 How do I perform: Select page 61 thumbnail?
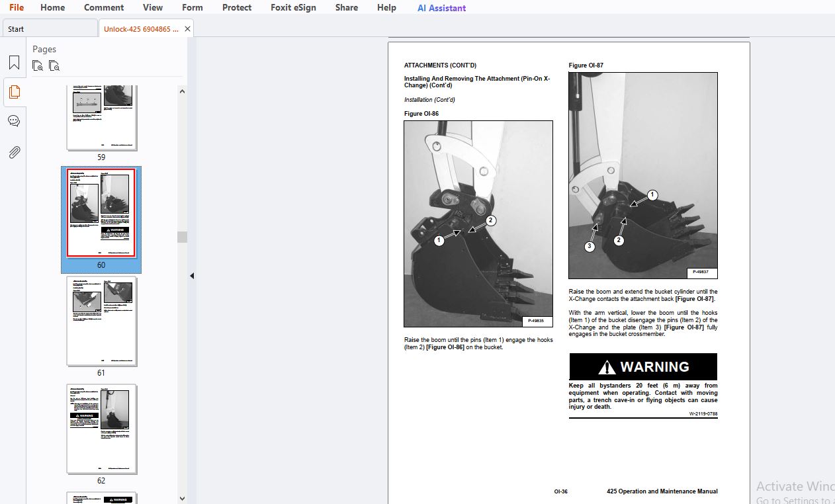tap(101, 321)
